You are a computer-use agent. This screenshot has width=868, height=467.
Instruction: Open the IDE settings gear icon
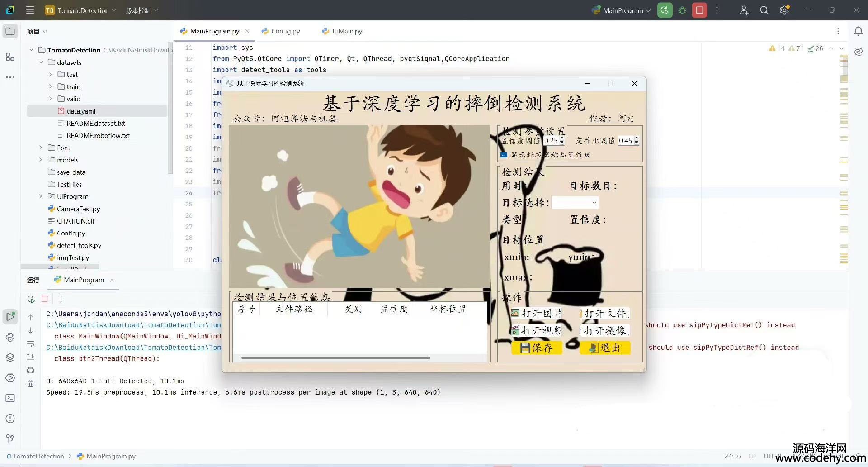pyautogui.click(x=784, y=10)
